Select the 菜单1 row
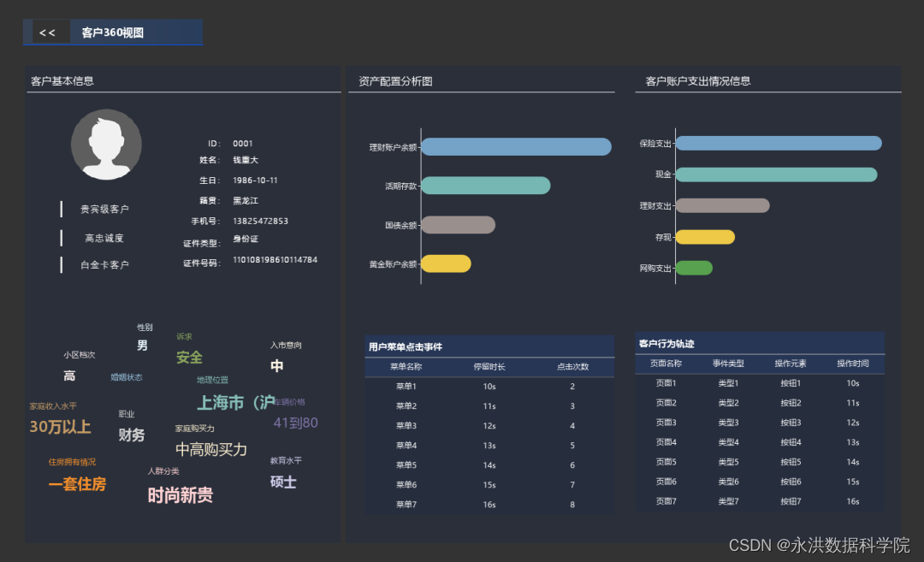The width and height of the screenshot is (924, 562). tap(489, 387)
